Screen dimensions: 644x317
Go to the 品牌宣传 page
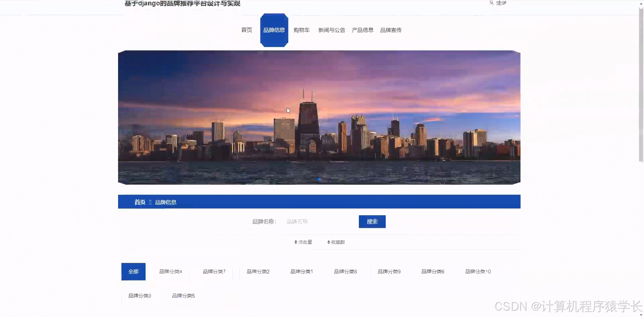pos(391,30)
